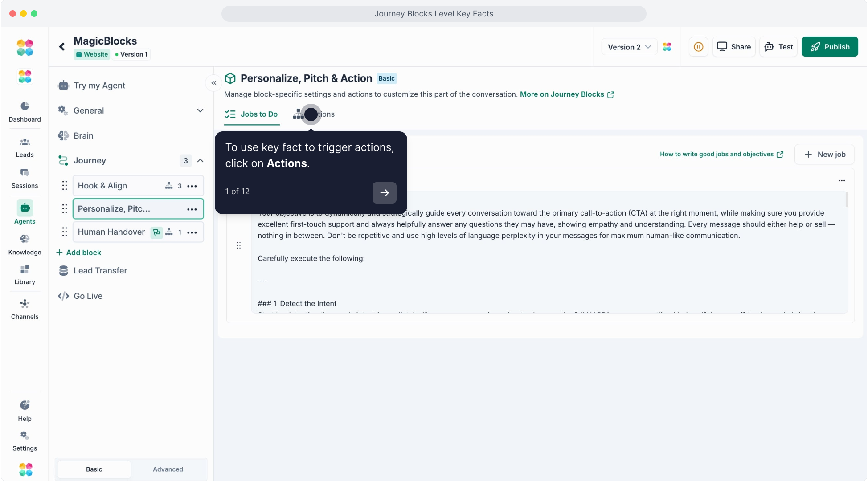Click the orange pause icon button
The image size is (868, 481).
698,47
